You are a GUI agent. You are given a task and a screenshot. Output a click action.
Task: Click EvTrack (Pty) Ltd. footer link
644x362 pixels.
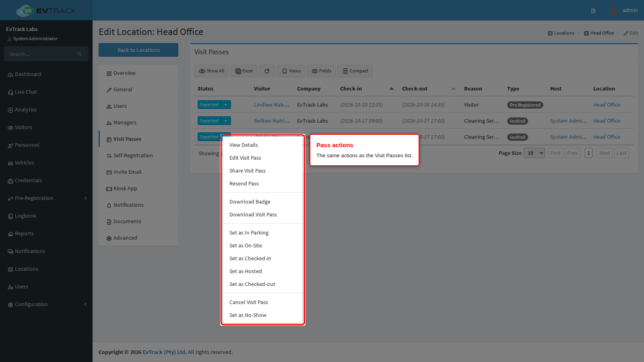coord(164,352)
